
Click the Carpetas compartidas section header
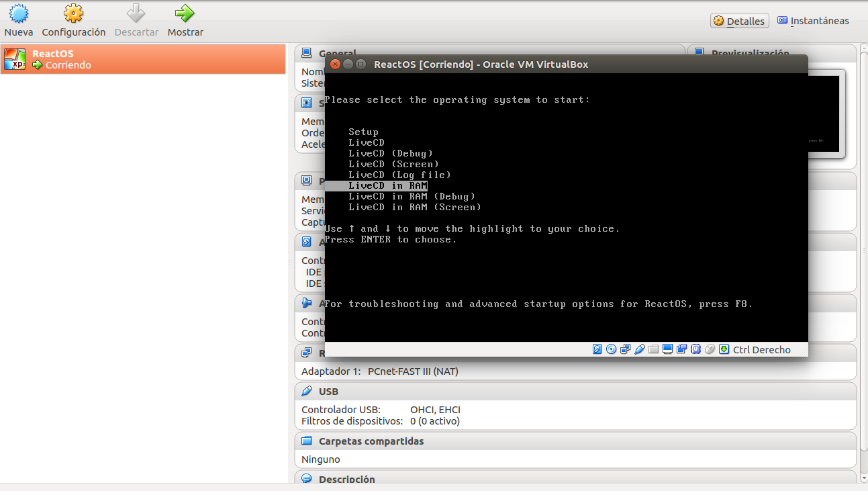575,441
